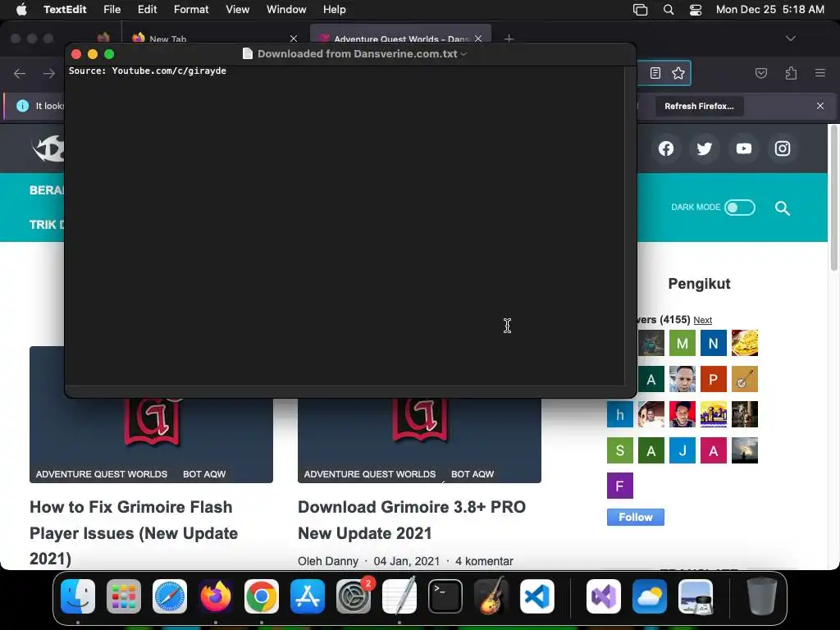The width and height of the screenshot is (840, 630).
Task: Open the Help menu
Action: click(335, 10)
